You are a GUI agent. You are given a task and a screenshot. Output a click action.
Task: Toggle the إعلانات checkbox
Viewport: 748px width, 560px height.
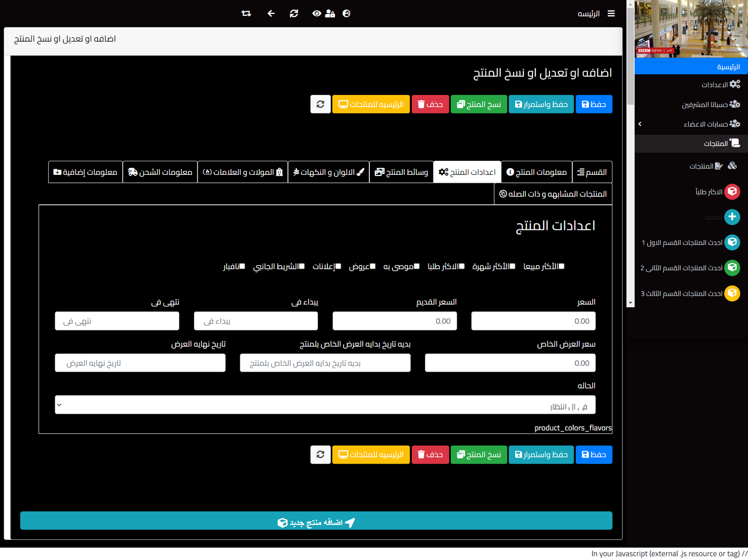coord(338,266)
